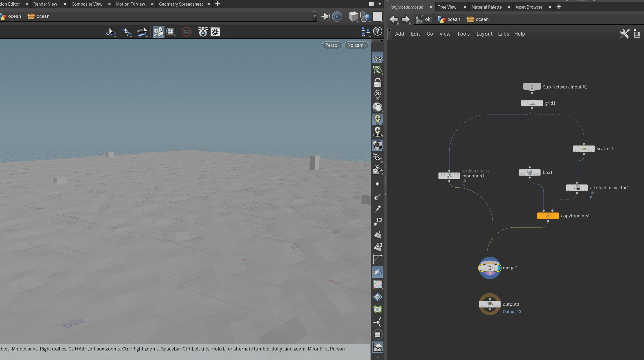Expand the viewport path history dropdown arrow
Viewport: 644px width, 360px height.
(x=314, y=16)
